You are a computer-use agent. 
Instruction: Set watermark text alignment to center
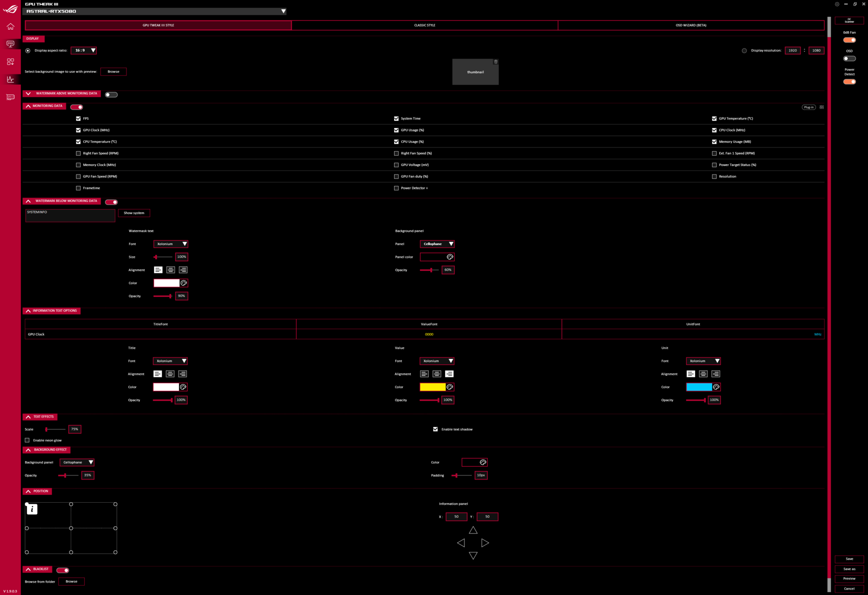tap(171, 270)
